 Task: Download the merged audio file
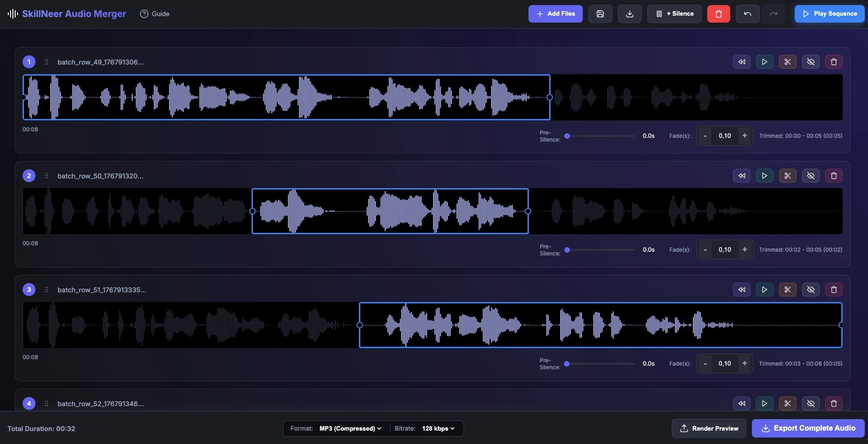[x=629, y=14]
